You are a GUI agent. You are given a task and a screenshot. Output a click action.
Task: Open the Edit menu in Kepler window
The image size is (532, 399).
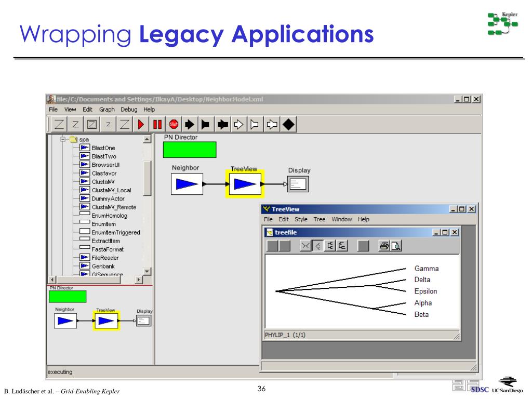point(87,109)
